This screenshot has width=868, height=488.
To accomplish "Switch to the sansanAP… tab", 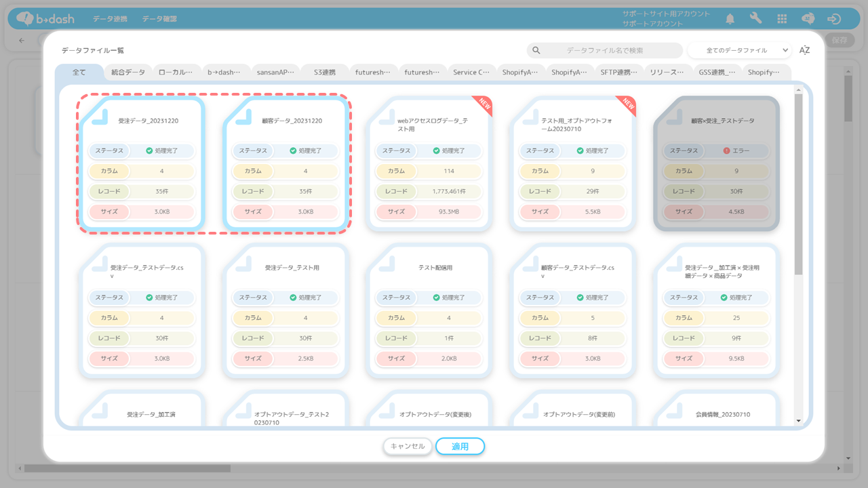I will pyautogui.click(x=275, y=72).
